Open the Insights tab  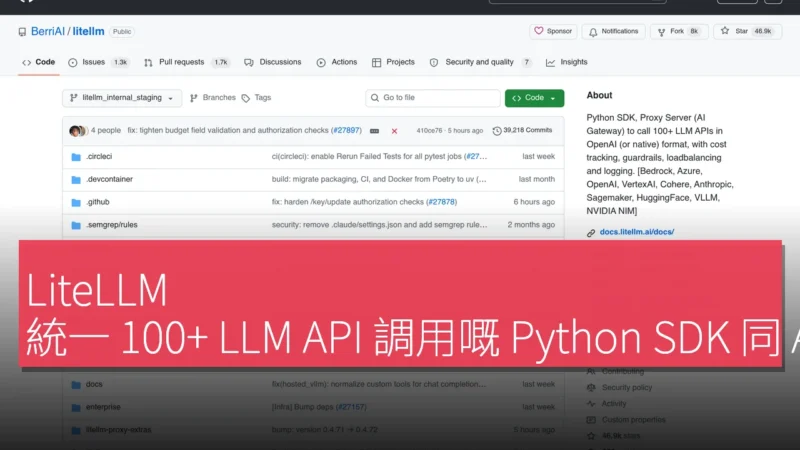566,62
